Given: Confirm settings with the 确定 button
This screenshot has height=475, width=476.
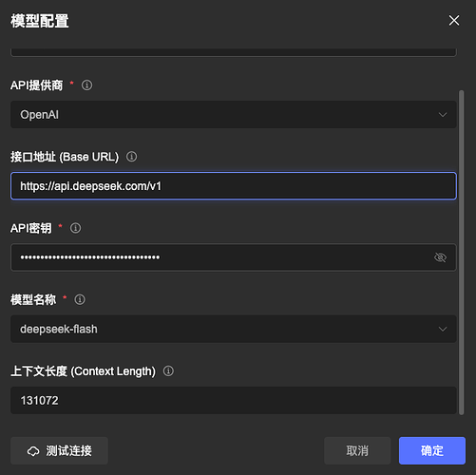Looking at the screenshot, I should (432, 450).
